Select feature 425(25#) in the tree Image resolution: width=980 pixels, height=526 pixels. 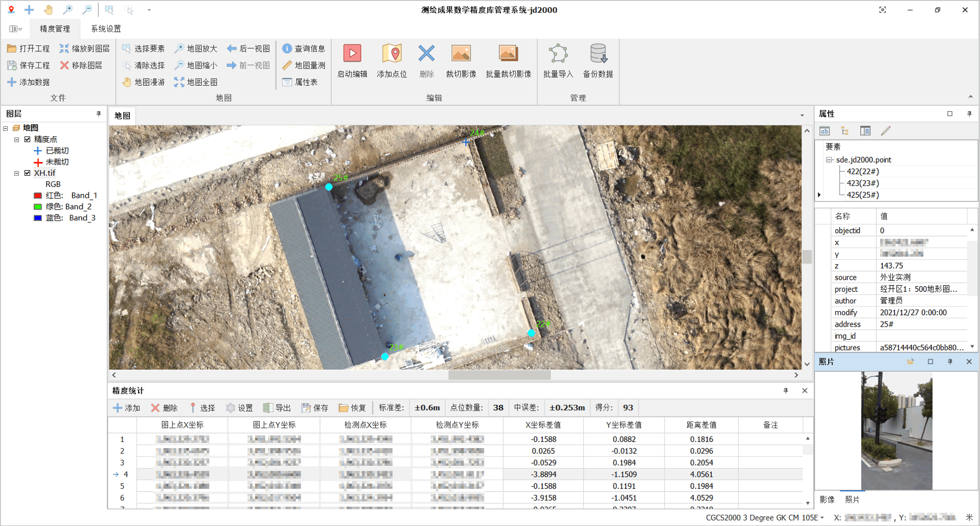(x=862, y=194)
